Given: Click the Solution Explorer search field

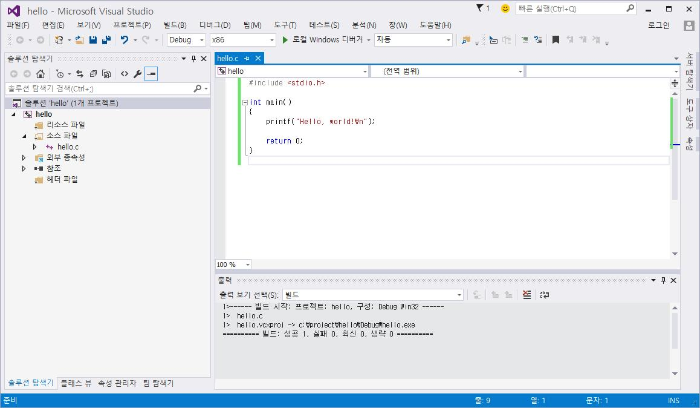Looking at the screenshot, I should tap(99, 88).
